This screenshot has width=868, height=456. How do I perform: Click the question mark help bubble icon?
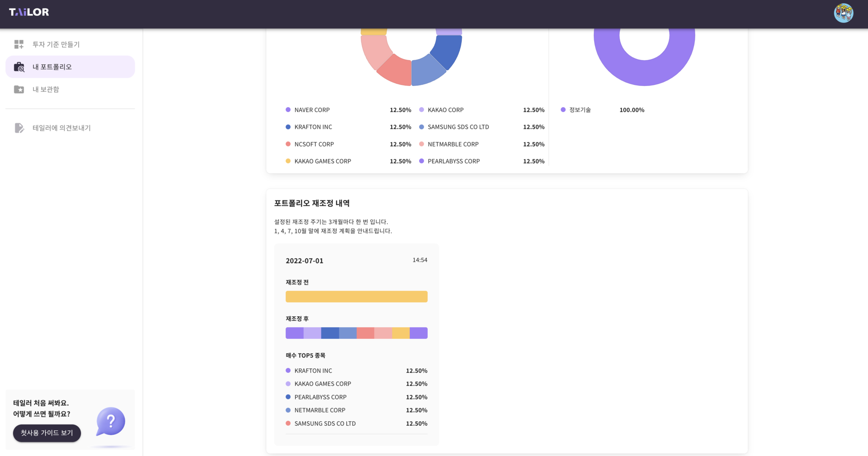pos(111,421)
